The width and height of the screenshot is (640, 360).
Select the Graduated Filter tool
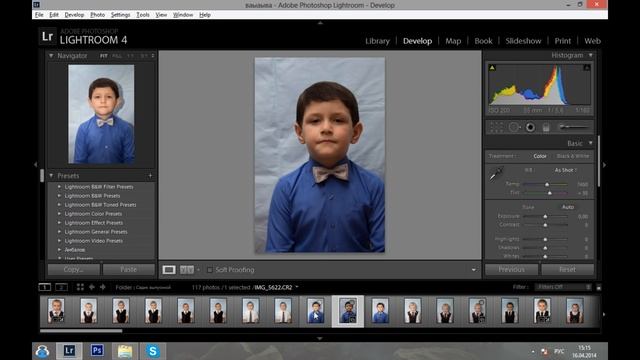pyautogui.click(x=546, y=128)
